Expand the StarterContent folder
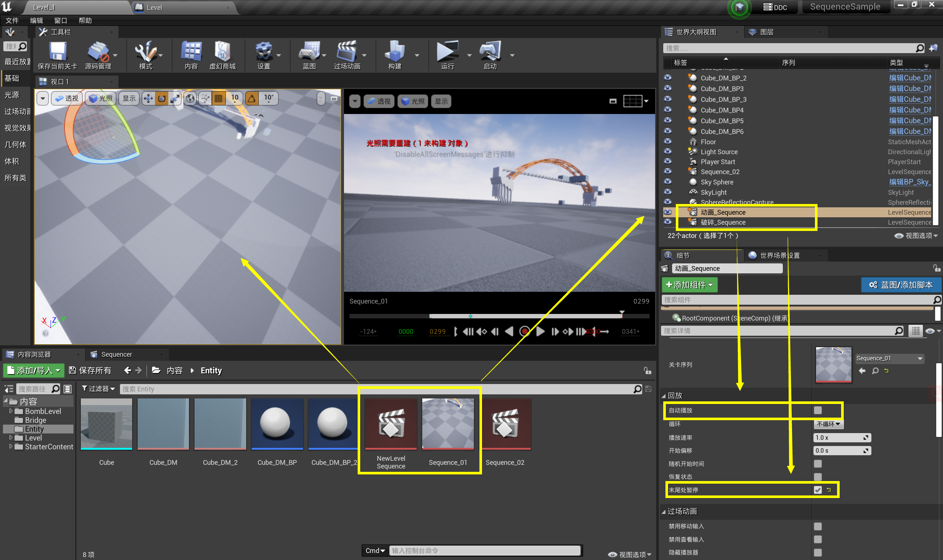 point(11,446)
